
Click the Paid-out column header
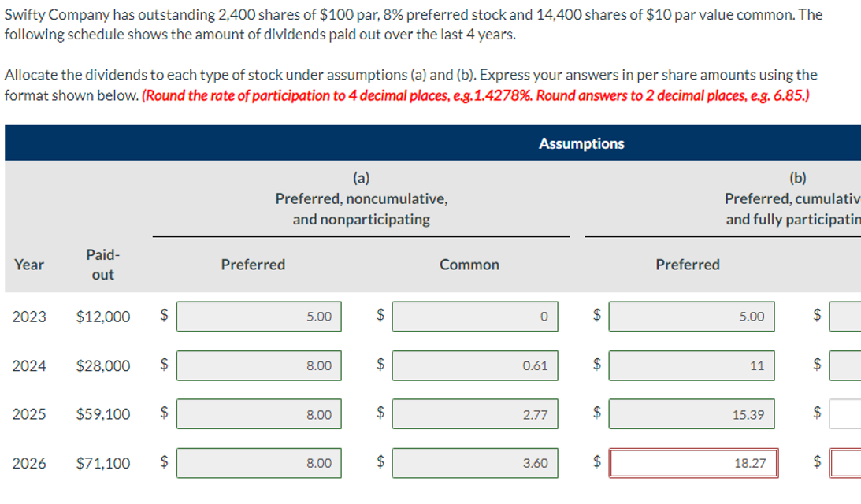pyautogui.click(x=98, y=265)
